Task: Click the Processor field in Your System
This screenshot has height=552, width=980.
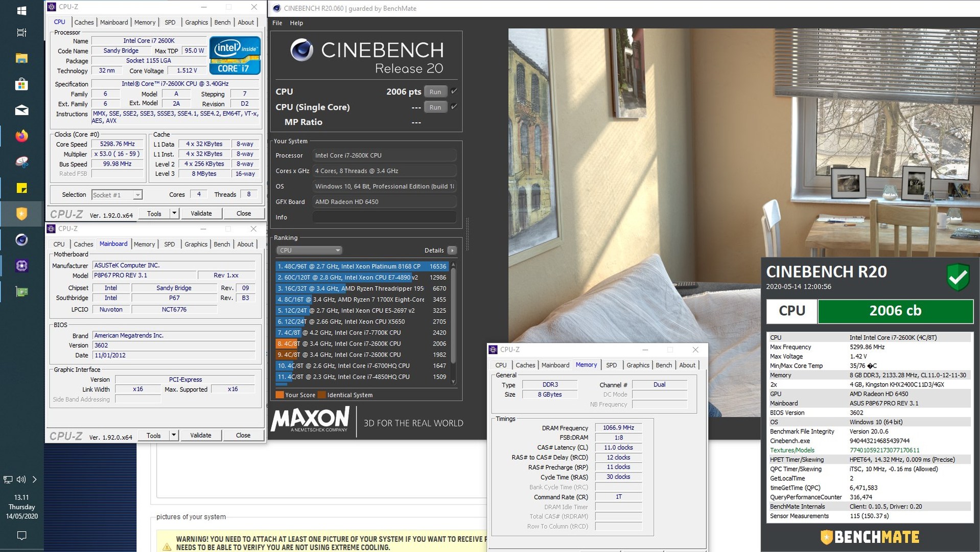Action: point(384,155)
